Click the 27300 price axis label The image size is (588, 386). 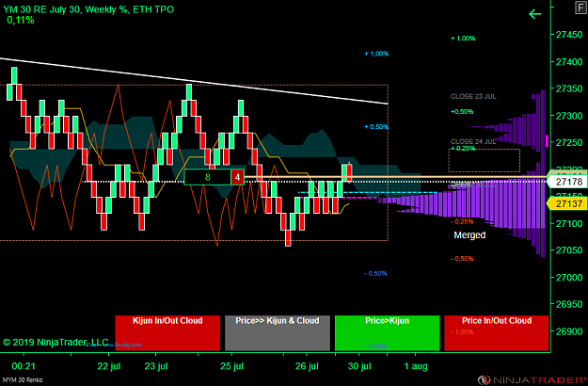click(x=569, y=116)
